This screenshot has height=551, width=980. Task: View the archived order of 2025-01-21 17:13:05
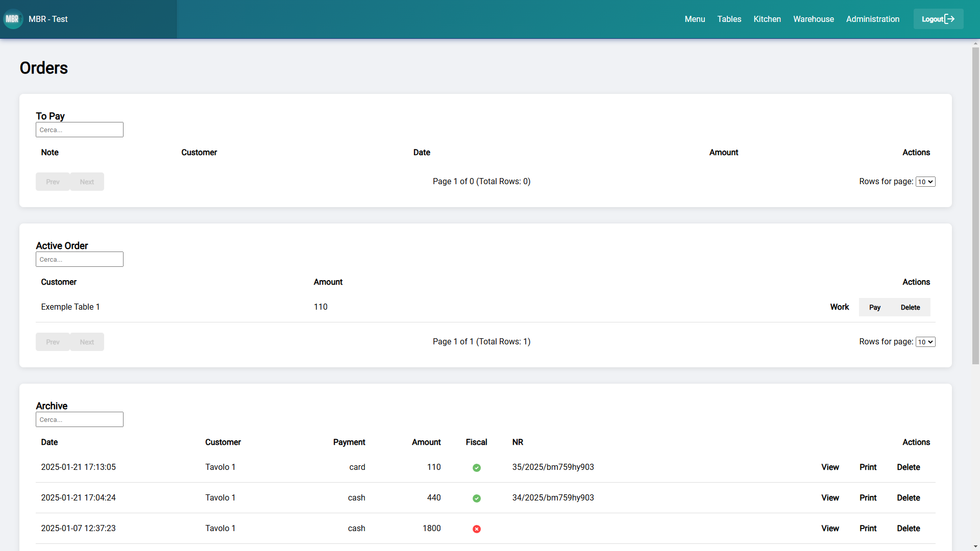pos(830,467)
